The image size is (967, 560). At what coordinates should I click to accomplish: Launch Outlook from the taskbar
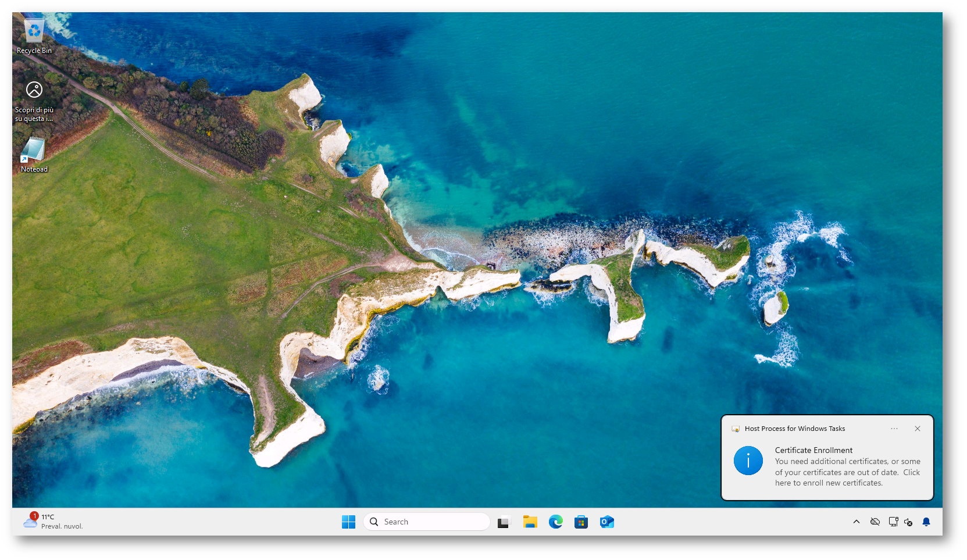tap(606, 522)
